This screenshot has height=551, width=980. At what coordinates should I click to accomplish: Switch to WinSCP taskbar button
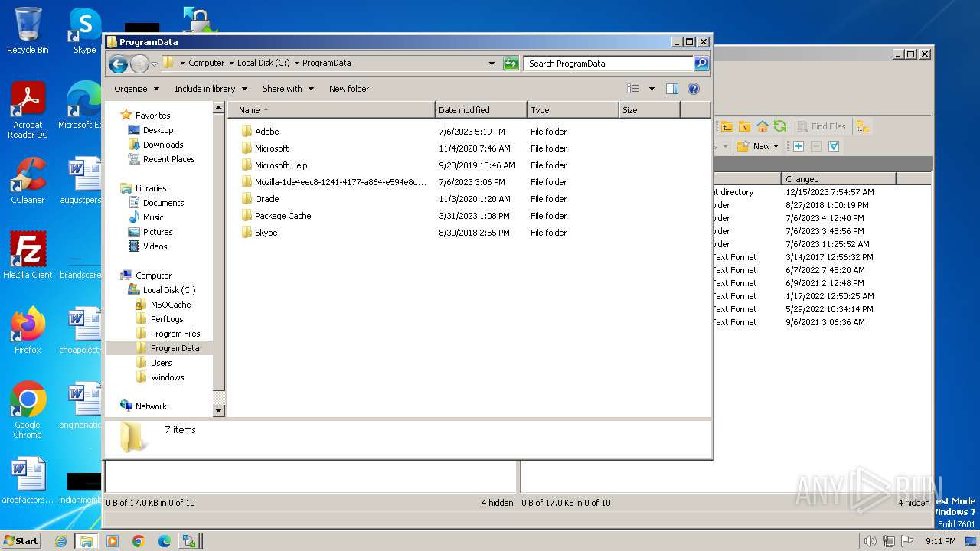(191, 541)
